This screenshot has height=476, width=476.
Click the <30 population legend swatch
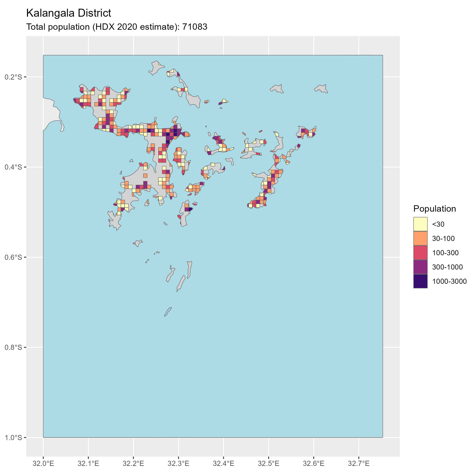(x=420, y=224)
